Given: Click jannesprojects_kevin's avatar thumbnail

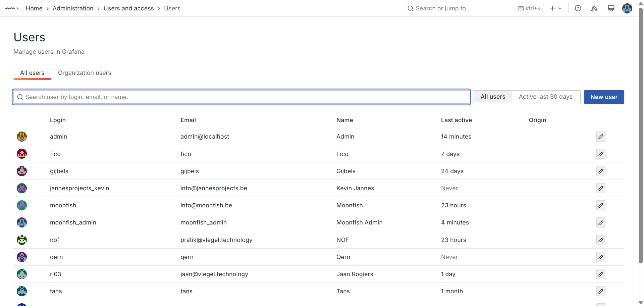Looking at the screenshot, I should [x=21, y=188].
